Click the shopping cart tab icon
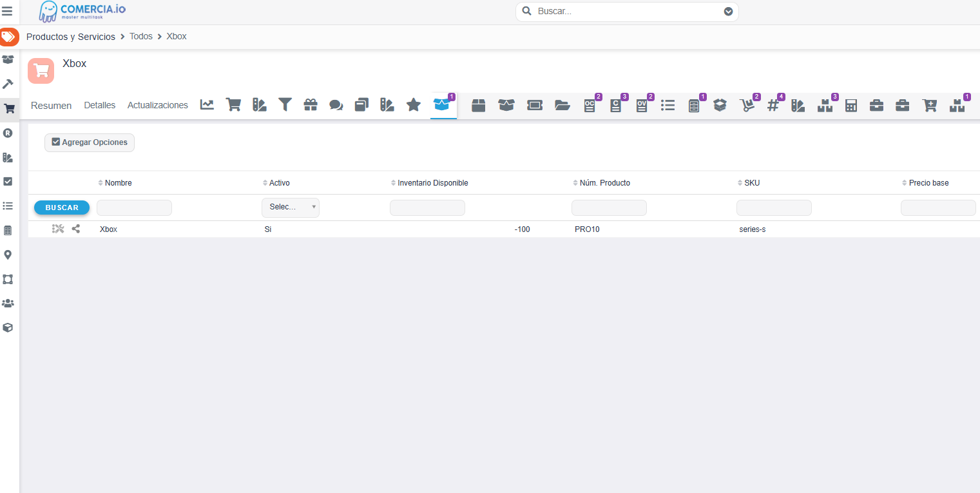This screenshot has height=493, width=980. [x=233, y=104]
